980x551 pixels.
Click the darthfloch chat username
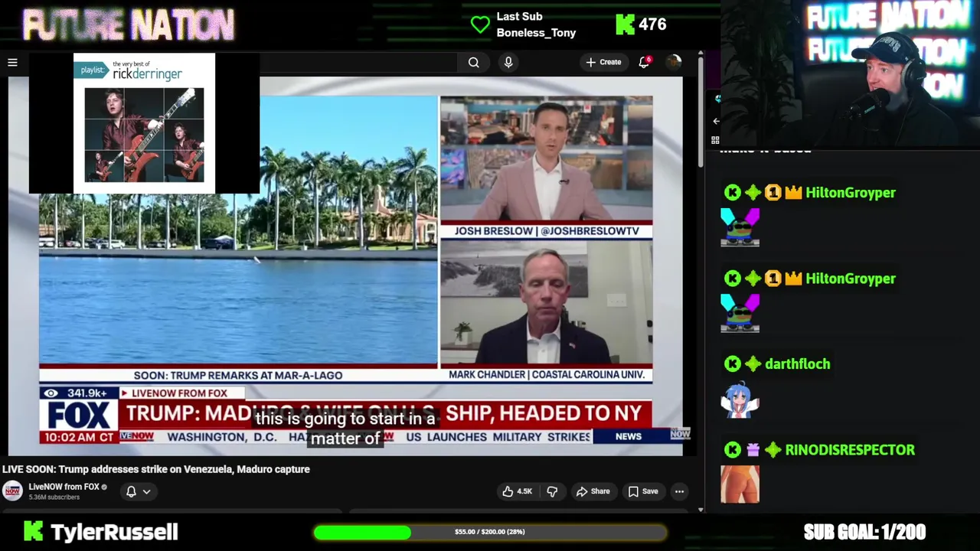[x=797, y=364]
